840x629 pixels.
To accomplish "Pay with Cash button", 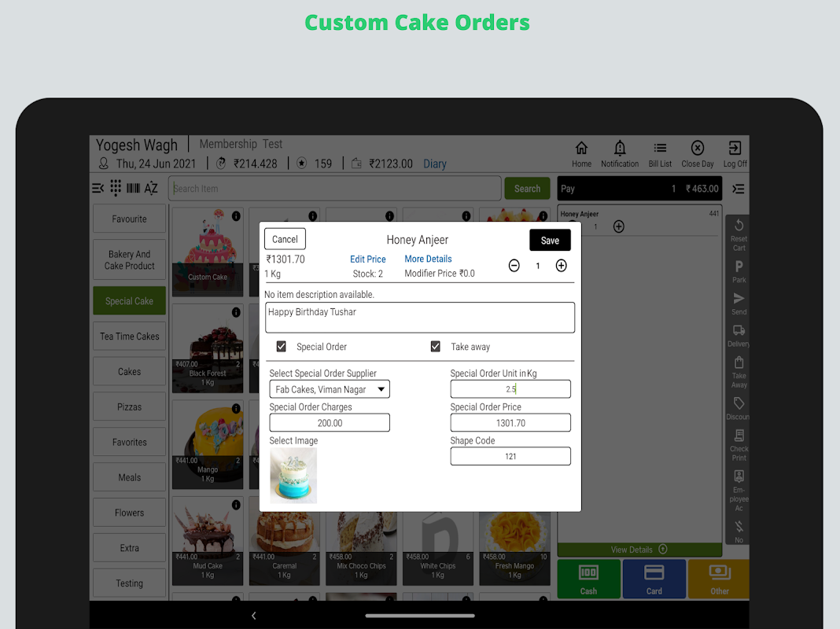I will coord(589,579).
